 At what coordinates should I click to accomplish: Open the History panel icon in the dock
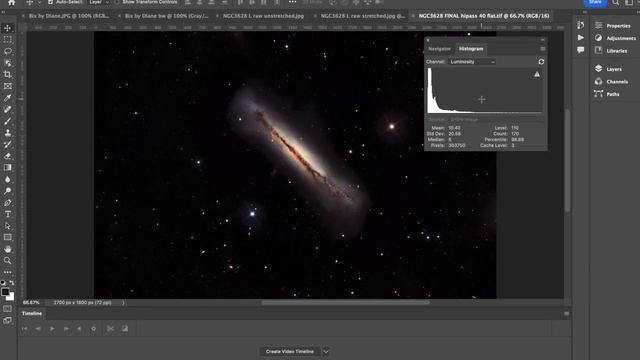pyautogui.click(x=580, y=25)
